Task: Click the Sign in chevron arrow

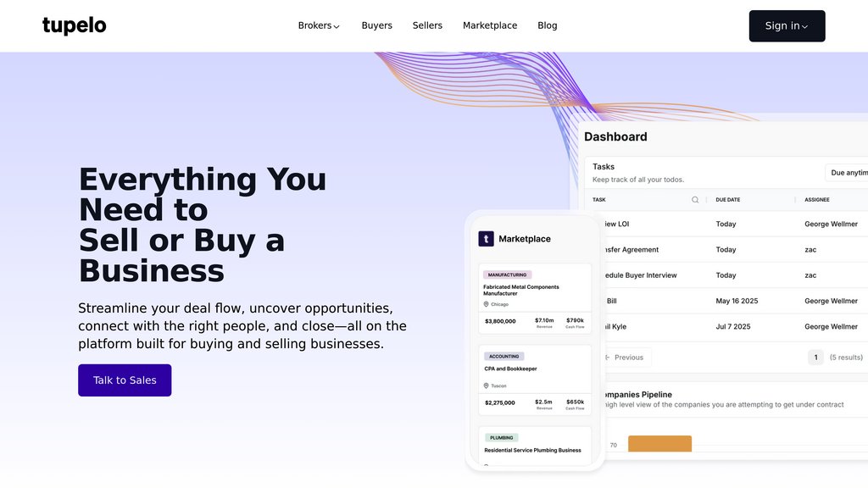Action: [804, 26]
